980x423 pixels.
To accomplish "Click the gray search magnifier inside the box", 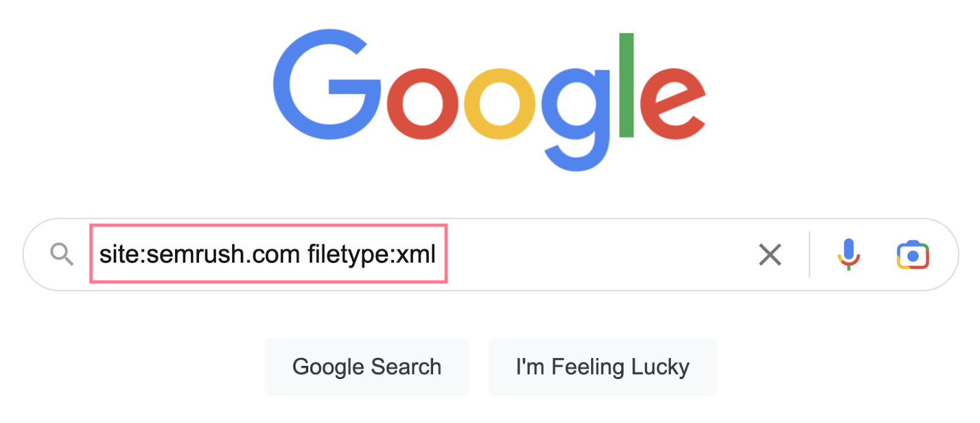I will (61, 254).
